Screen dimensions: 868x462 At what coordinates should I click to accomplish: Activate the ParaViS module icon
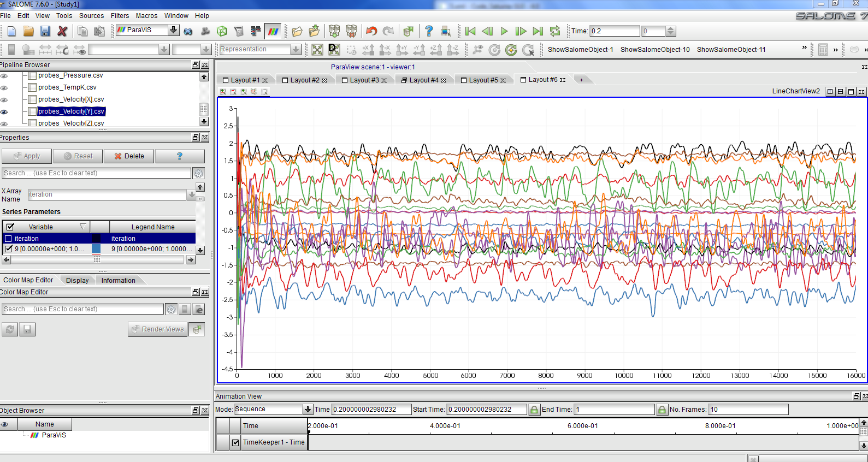point(273,31)
